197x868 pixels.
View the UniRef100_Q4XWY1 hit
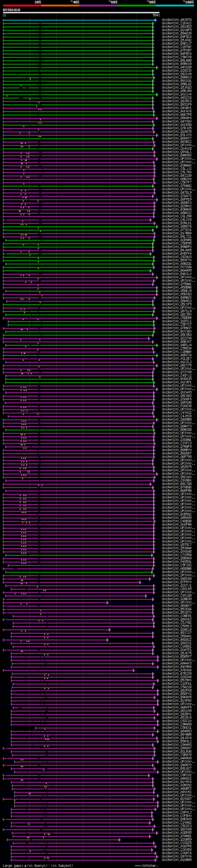coord(177,108)
